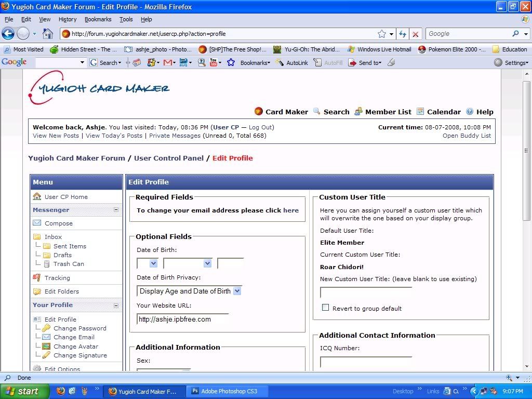Open the Bookmarks menu
Screen dimensions: 532x399
point(98,19)
